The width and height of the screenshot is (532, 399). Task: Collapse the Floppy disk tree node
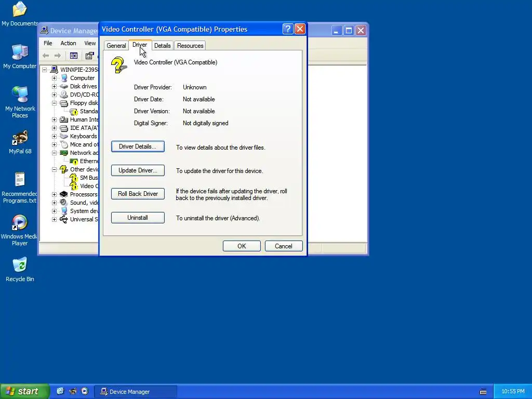click(x=54, y=103)
